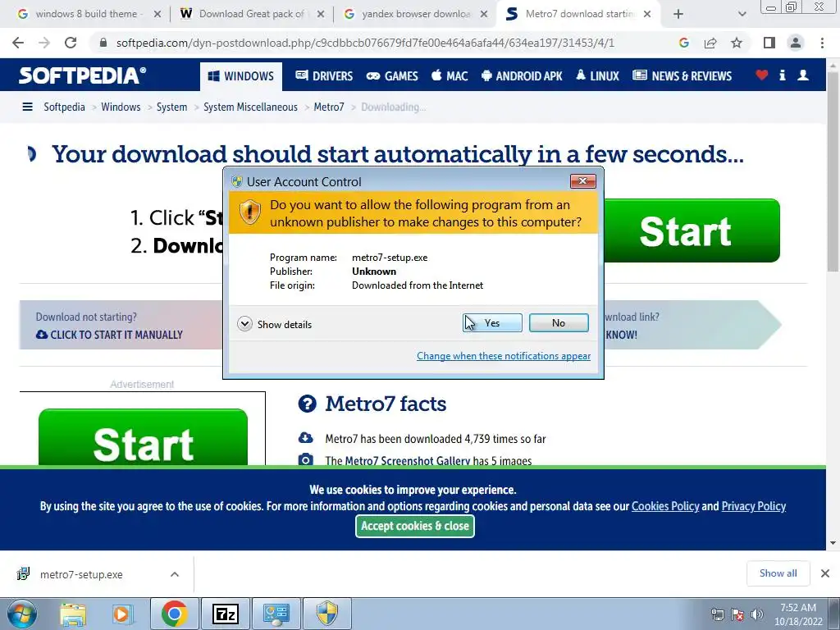Open 7-Zip from taskbar
The image size is (840, 630).
click(225, 614)
